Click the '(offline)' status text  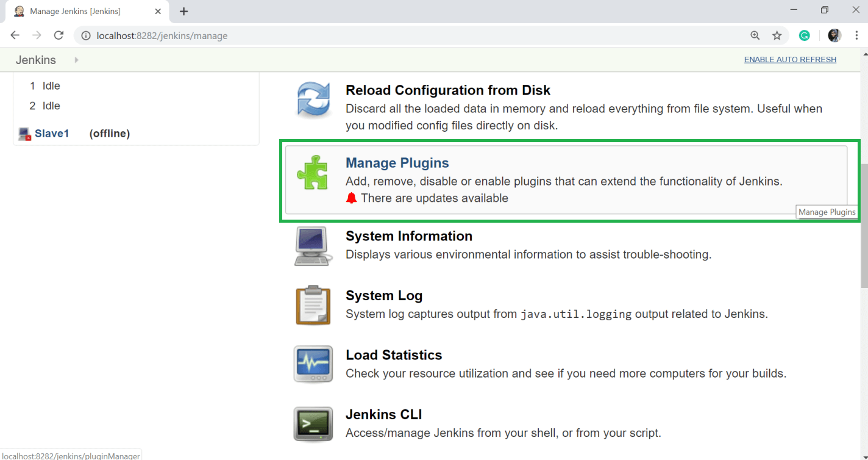[x=110, y=134]
